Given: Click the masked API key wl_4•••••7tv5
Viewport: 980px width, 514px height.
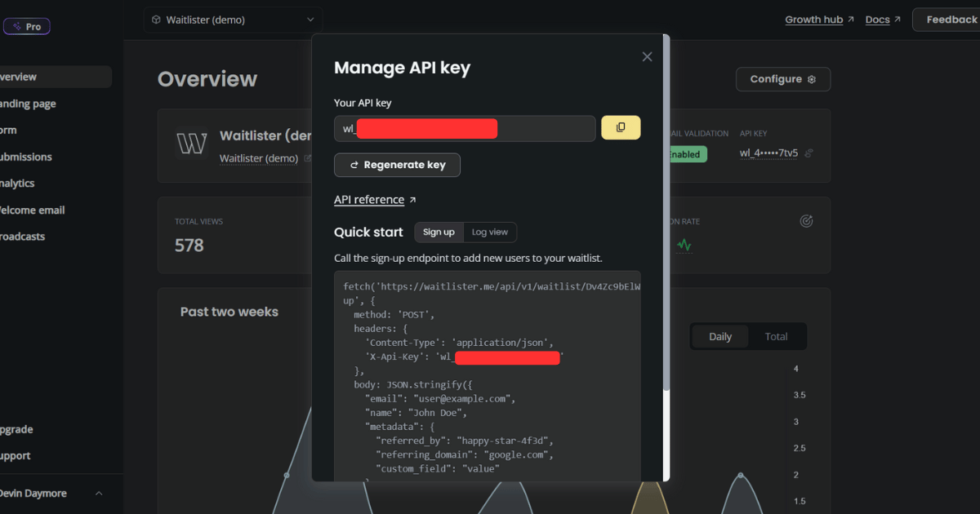Looking at the screenshot, I should (768, 153).
